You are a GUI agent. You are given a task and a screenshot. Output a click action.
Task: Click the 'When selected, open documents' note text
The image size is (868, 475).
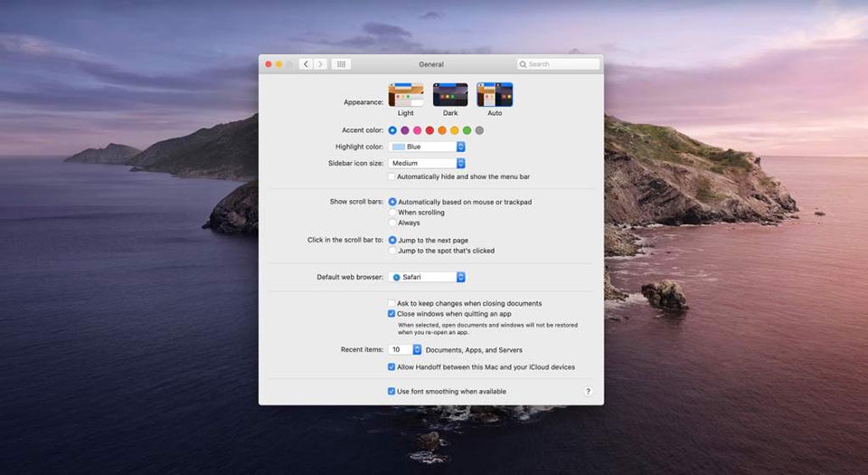pos(487,328)
